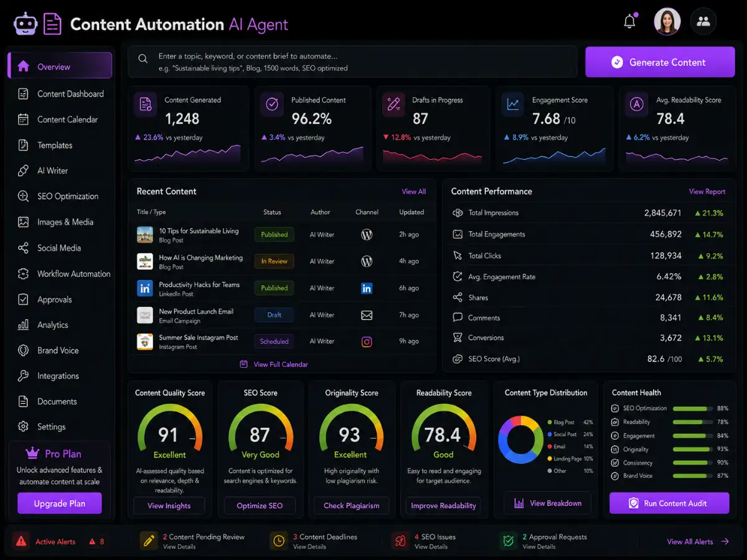Click the Active Alerts warning icon
The width and height of the screenshot is (747, 560).
(x=21, y=541)
